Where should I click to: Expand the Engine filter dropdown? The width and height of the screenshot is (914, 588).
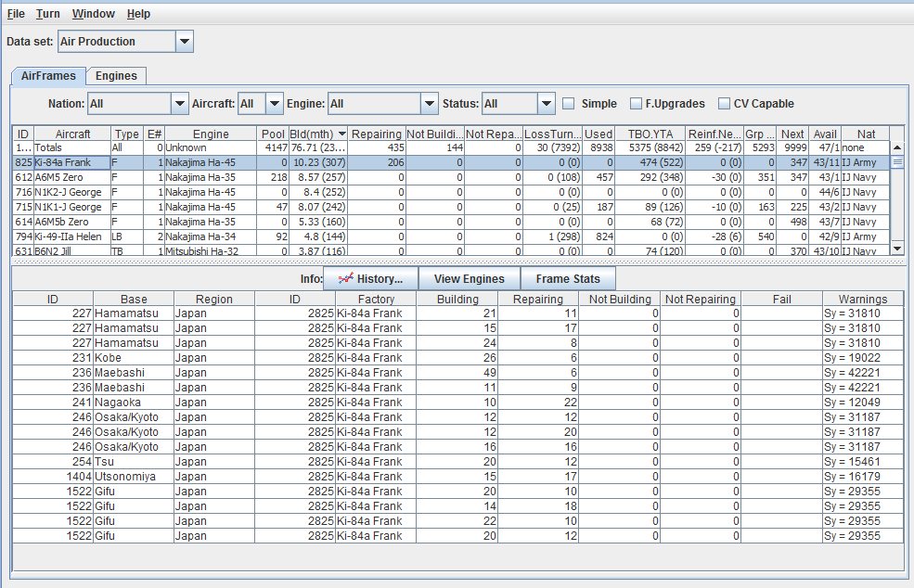point(430,104)
